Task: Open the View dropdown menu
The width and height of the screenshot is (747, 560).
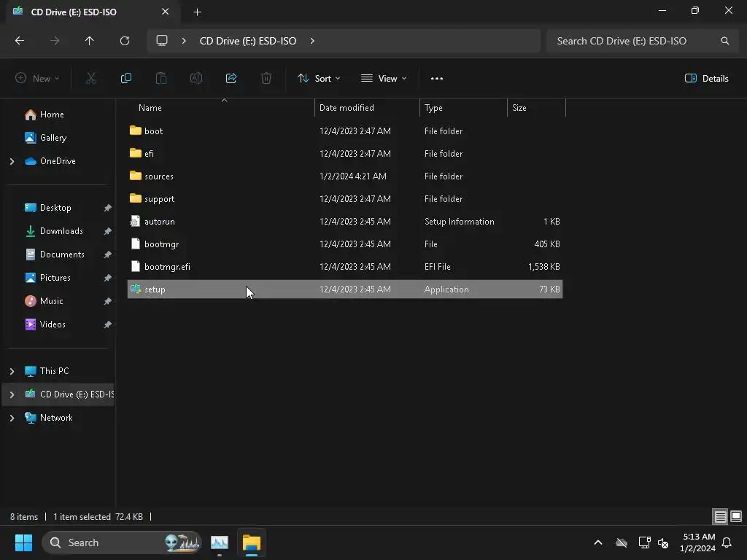Action: point(384,79)
